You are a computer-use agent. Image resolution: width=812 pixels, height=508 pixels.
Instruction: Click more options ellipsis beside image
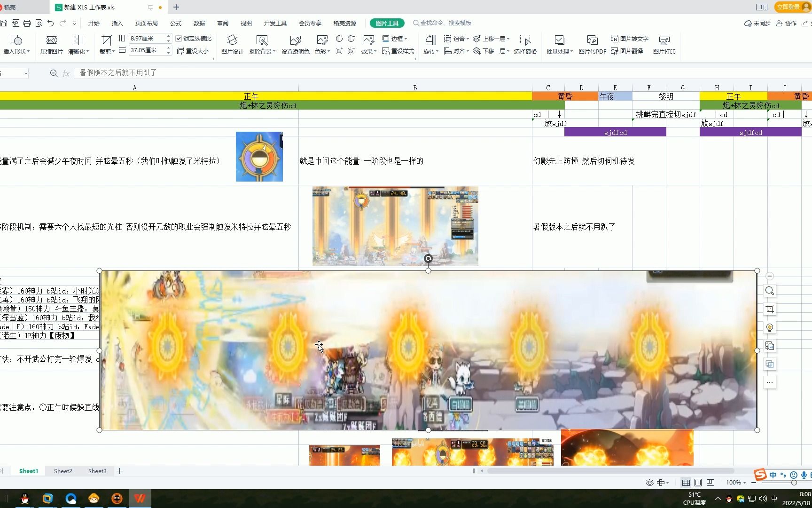[x=770, y=382]
